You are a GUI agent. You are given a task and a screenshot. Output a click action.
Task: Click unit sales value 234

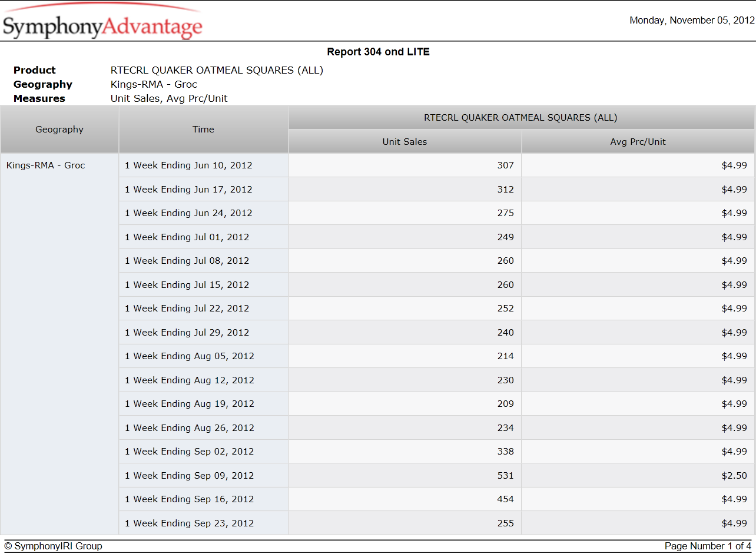click(506, 428)
